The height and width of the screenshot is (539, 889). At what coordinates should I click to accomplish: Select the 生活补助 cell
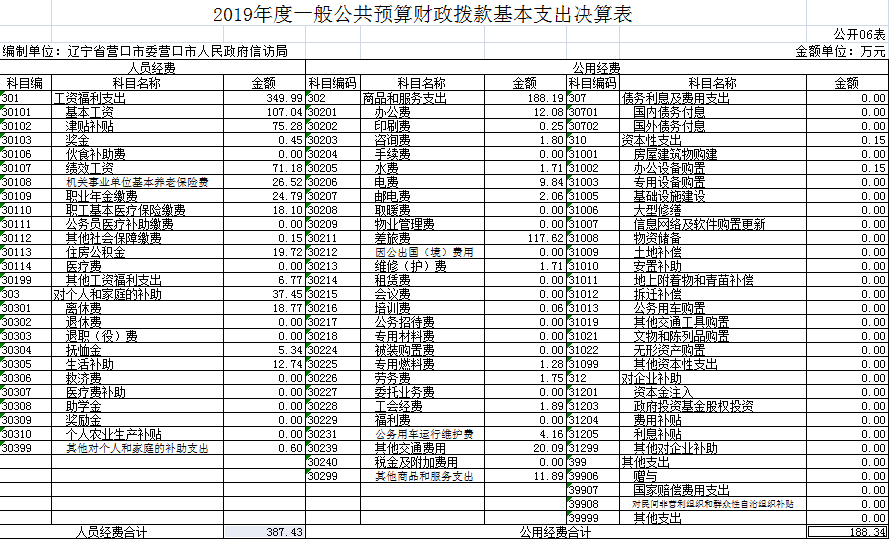point(138,364)
